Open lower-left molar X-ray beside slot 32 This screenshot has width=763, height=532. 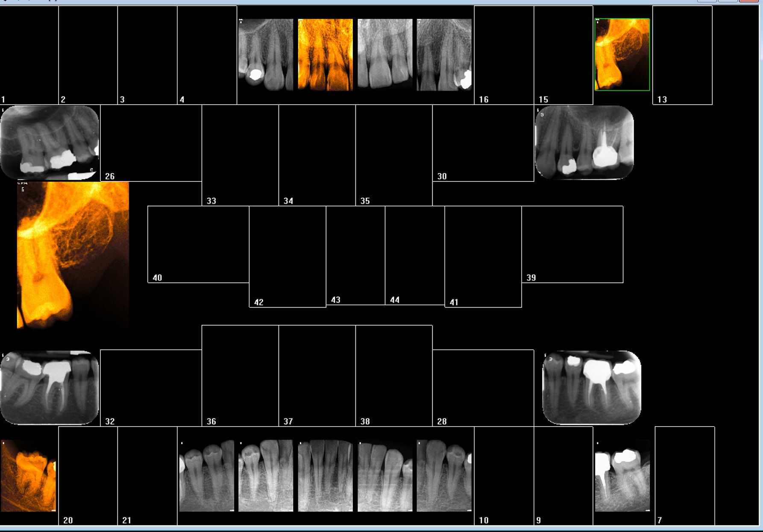pyautogui.click(x=50, y=388)
